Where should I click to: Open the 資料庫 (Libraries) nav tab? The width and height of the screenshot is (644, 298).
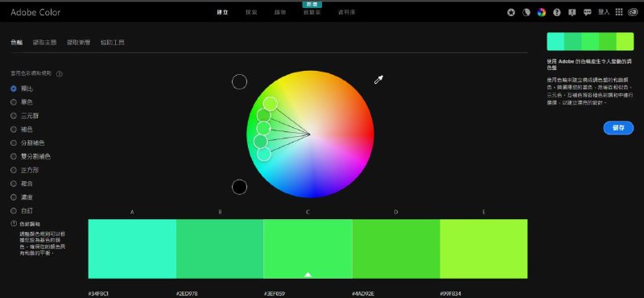tap(347, 12)
